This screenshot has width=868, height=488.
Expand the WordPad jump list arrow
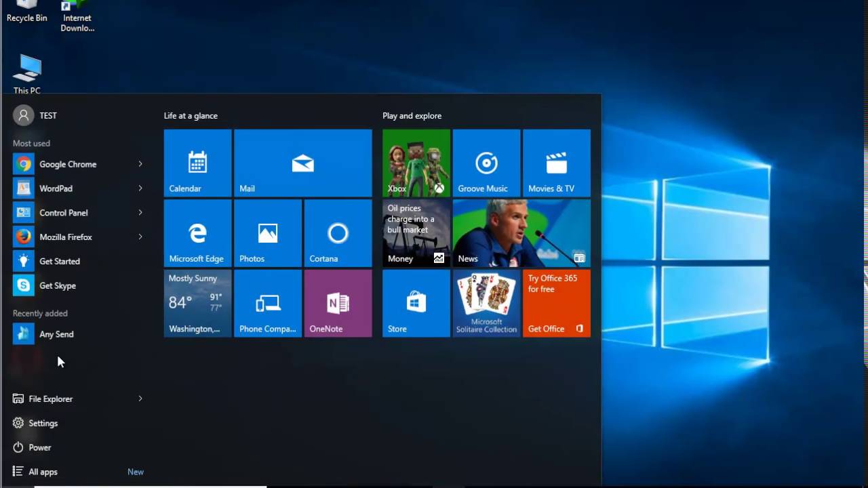point(140,188)
